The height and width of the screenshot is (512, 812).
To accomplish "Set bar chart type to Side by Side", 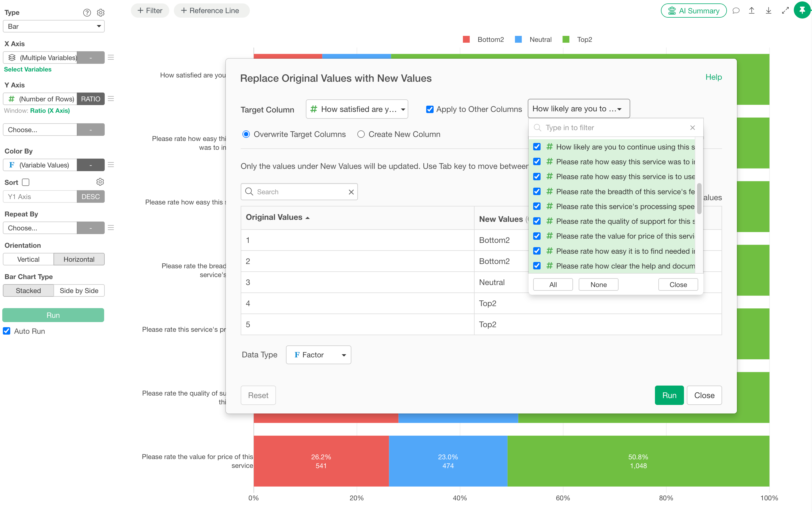I will pos(79,290).
